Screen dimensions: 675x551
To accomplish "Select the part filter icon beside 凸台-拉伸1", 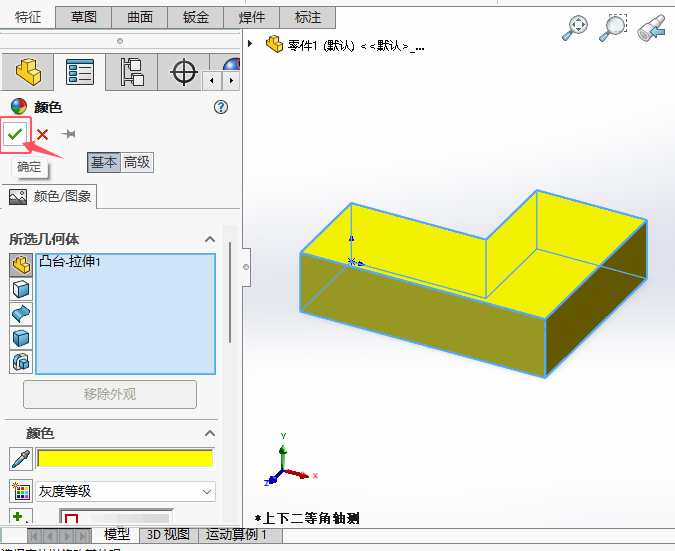I will click(21, 265).
